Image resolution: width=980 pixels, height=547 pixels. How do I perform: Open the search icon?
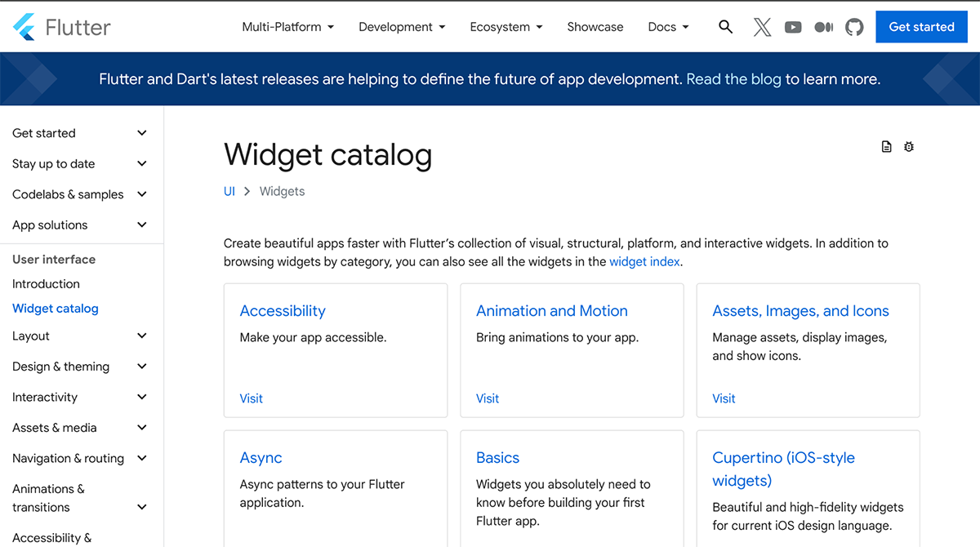(x=725, y=26)
